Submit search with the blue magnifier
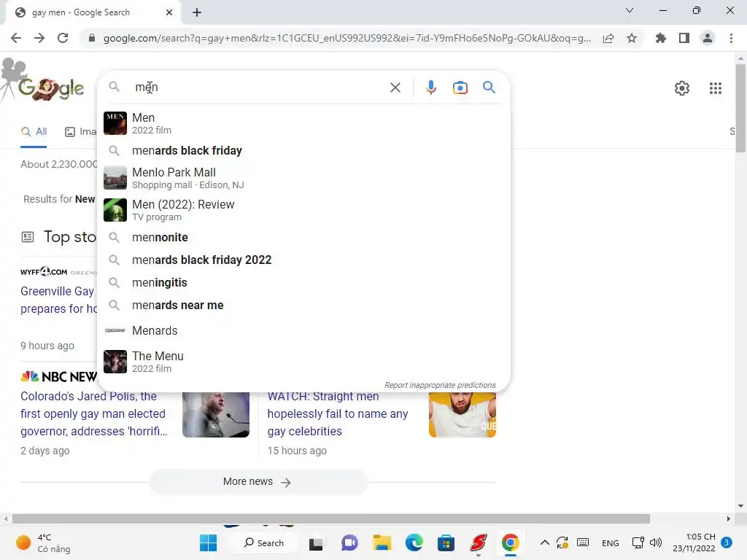This screenshot has height=560, width=747. (x=489, y=87)
